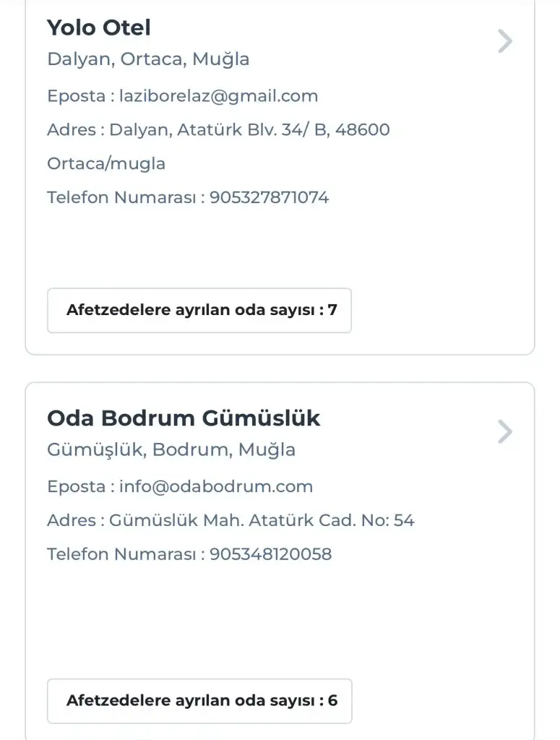
Task: Click 'Telefon Numarası' label in Yolo Otel card
Action: click(121, 197)
